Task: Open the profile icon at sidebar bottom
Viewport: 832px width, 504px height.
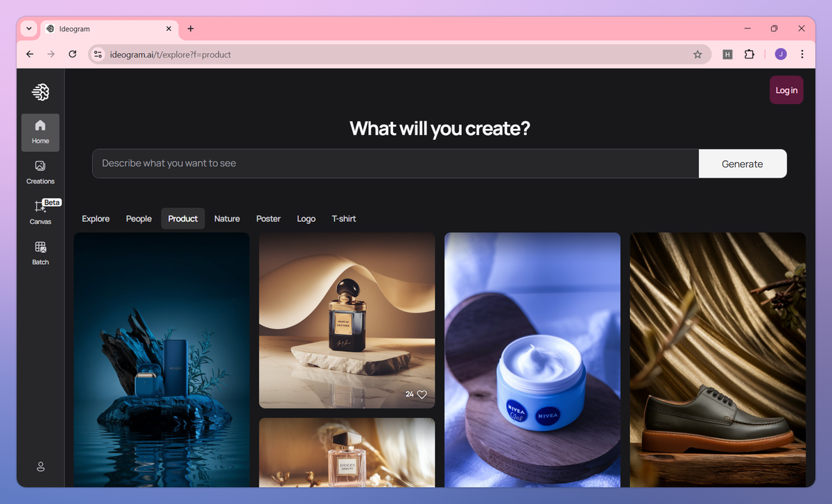Action: pos(40,467)
